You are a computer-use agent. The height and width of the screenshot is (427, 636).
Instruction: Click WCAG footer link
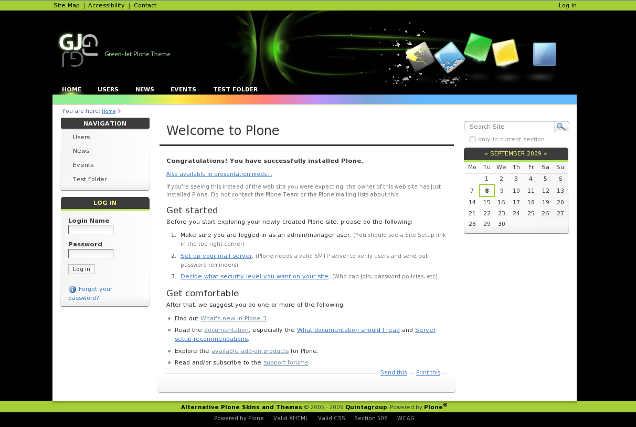pos(406,418)
